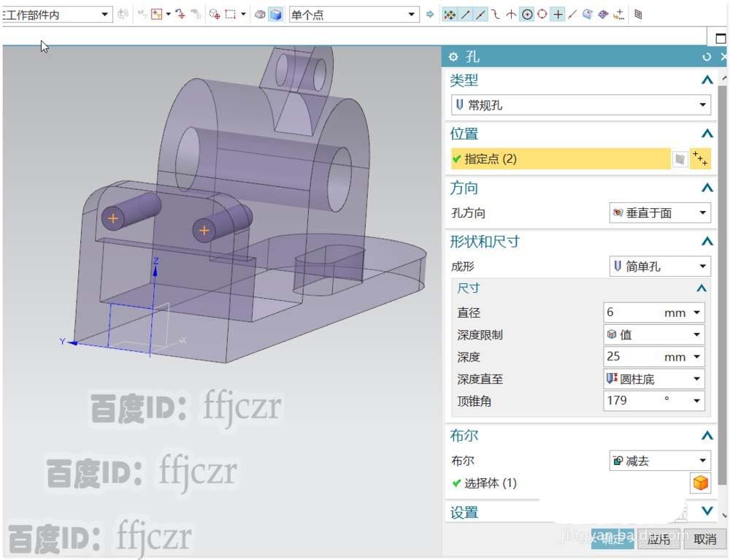The width and height of the screenshot is (730, 560).
Task: Click the orange select body cube icon
Action: pos(699,483)
